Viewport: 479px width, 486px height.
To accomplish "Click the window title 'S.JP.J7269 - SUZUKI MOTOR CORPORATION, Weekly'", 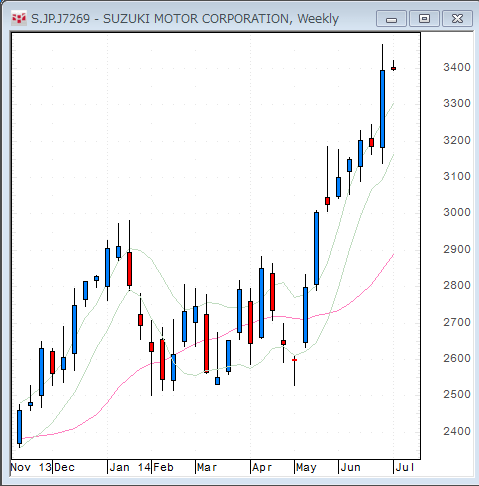I will [185, 19].
